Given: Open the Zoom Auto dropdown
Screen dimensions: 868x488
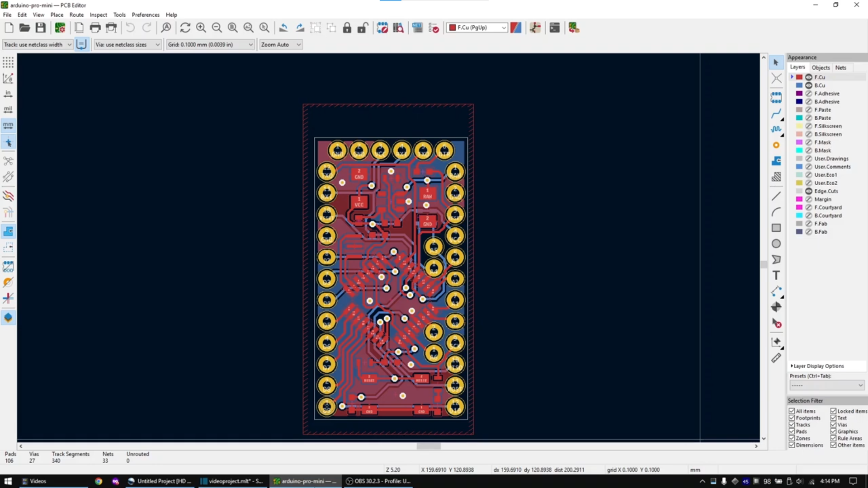Looking at the screenshot, I should point(281,45).
